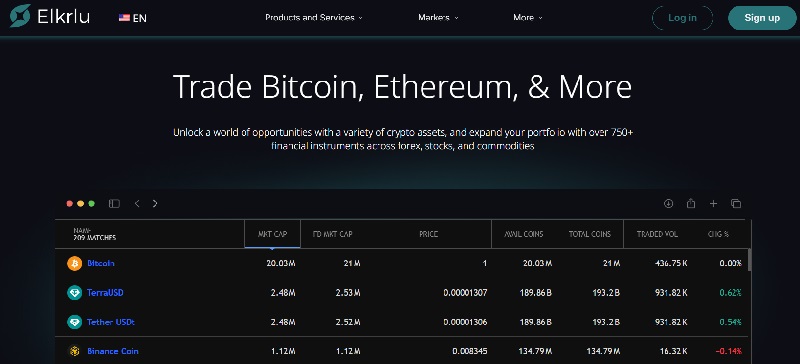Click the orange Bitcoin coin icon
800x364 pixels.
pyautogui.click(x=74, y=263)
